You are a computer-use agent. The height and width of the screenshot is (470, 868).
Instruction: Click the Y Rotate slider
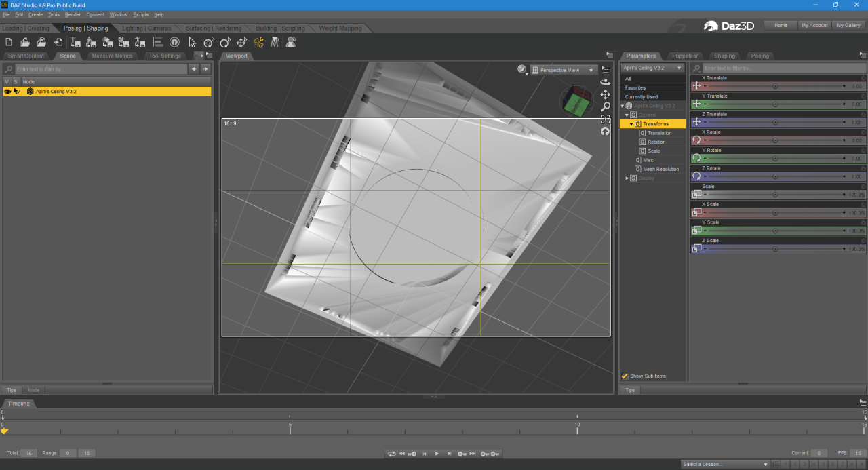point(775,159)
